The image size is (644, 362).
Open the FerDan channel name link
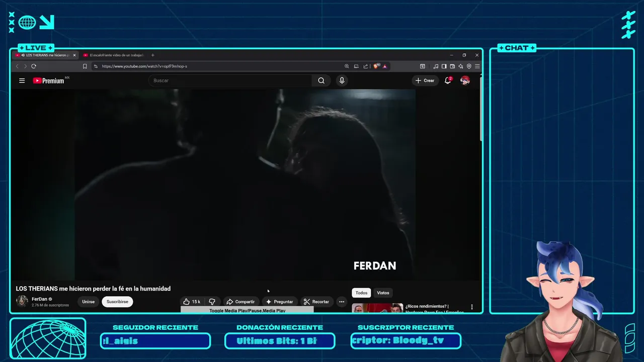[x=39, y=299]
